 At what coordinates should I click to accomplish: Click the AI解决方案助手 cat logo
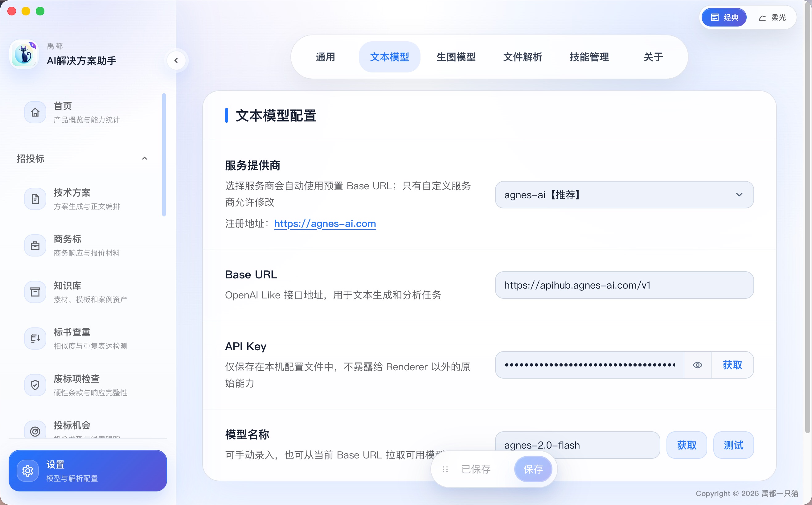tap(24, 54)
